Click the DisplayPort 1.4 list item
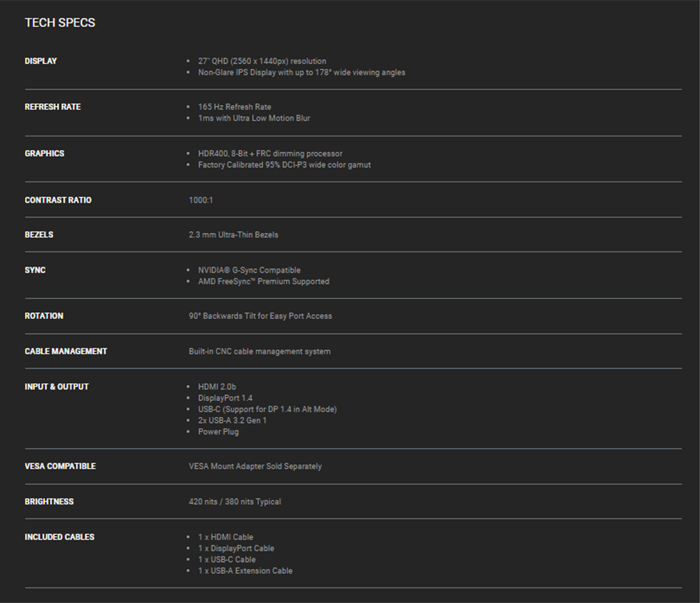 click(x=225, y=398)
